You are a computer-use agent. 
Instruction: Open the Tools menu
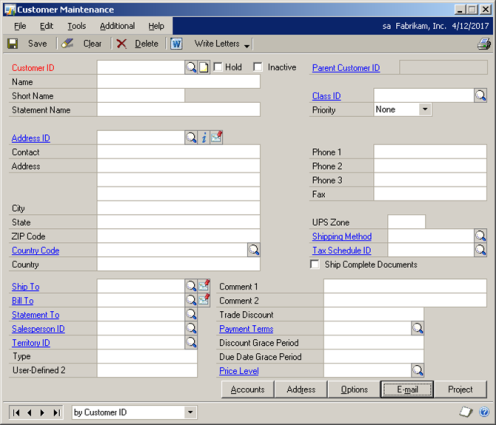[x=77, y=26]
